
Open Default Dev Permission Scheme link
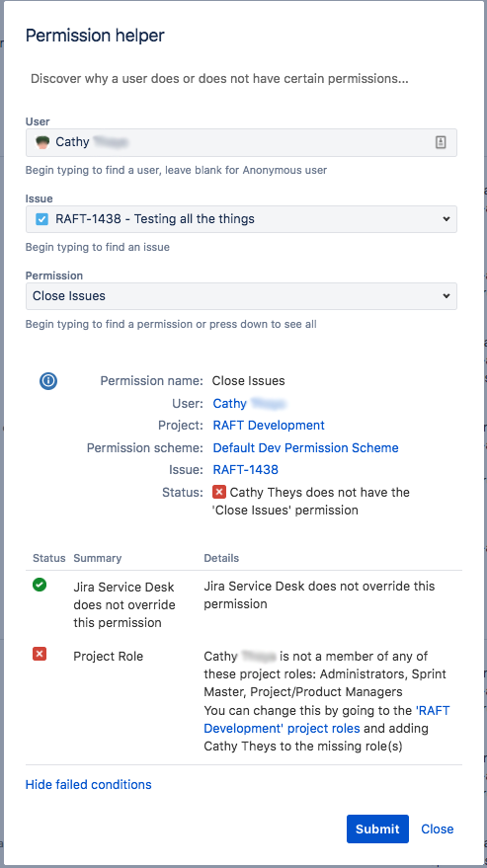pos(306,448)
